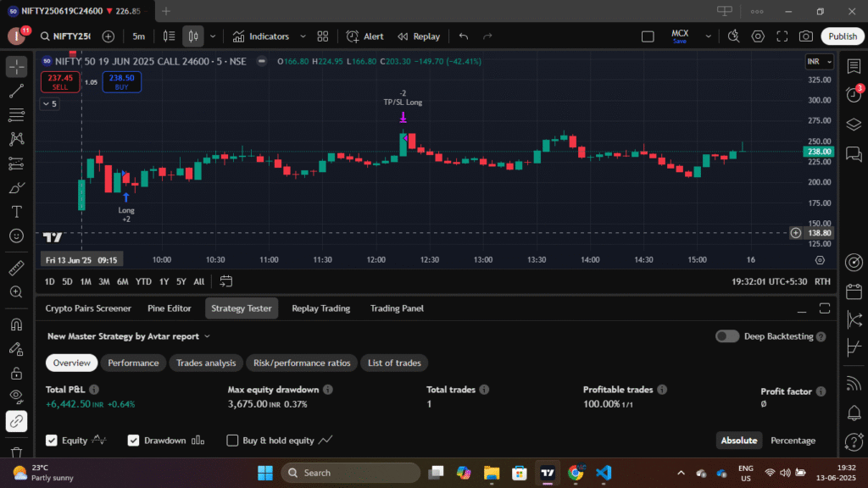The height and width of the screenshot is (488, 868).
Task: Select the brush drawing tool
Action: click(17, 188)
